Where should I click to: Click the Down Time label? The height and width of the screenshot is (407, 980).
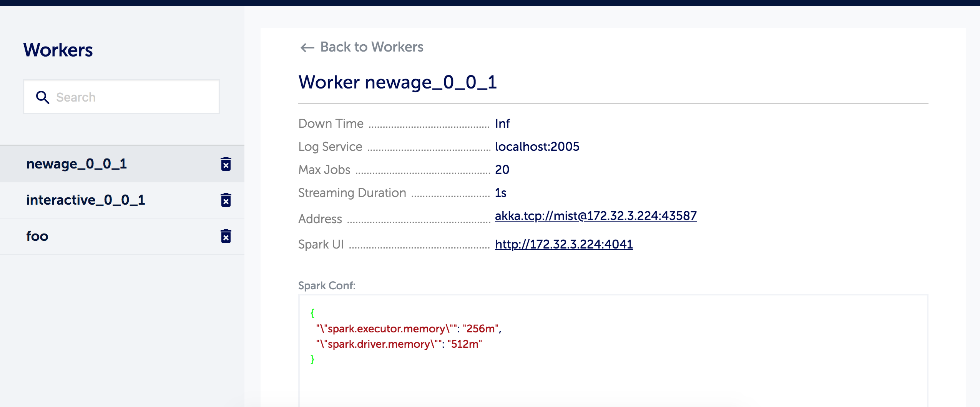tap(331, 123)
